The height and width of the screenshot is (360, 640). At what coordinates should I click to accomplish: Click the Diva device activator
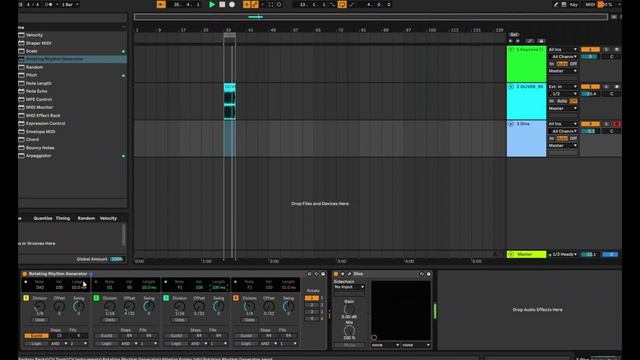click(x=336, y=274)
